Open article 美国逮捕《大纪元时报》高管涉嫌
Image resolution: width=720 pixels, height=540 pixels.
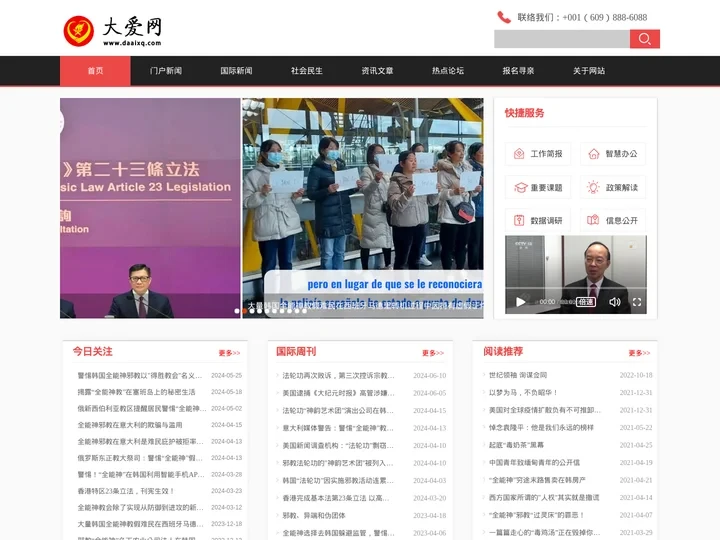click(x=338, y=393)
